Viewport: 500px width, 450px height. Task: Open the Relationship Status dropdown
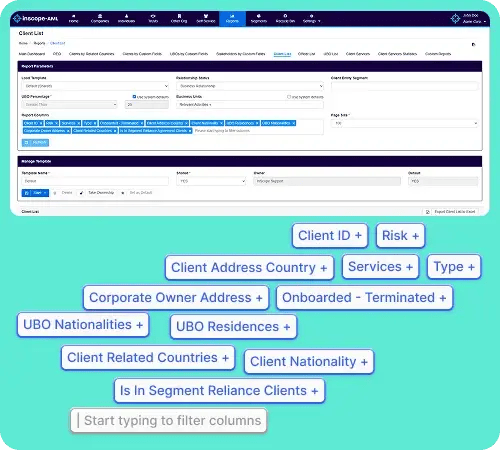tap(250, 86)
